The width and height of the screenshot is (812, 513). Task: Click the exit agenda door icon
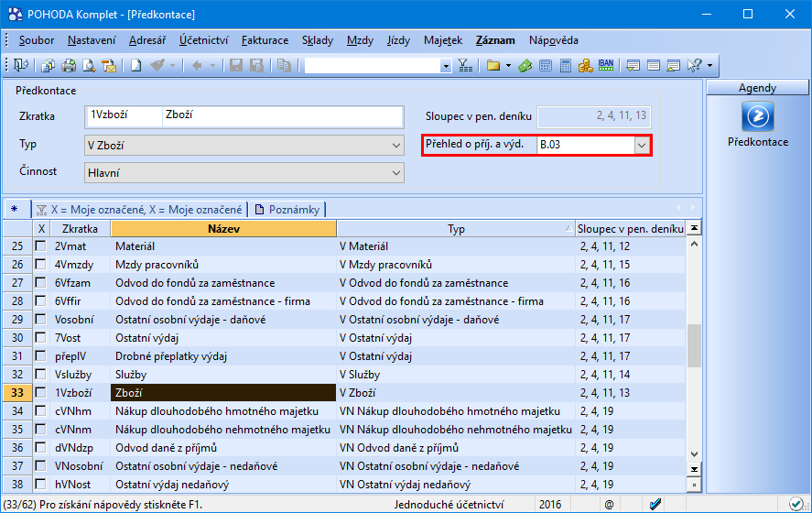[21, 65]
